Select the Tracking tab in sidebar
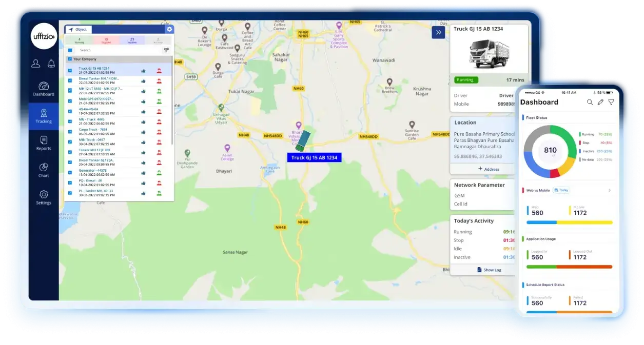The image size is (644, 345). [x=44, y=116]
